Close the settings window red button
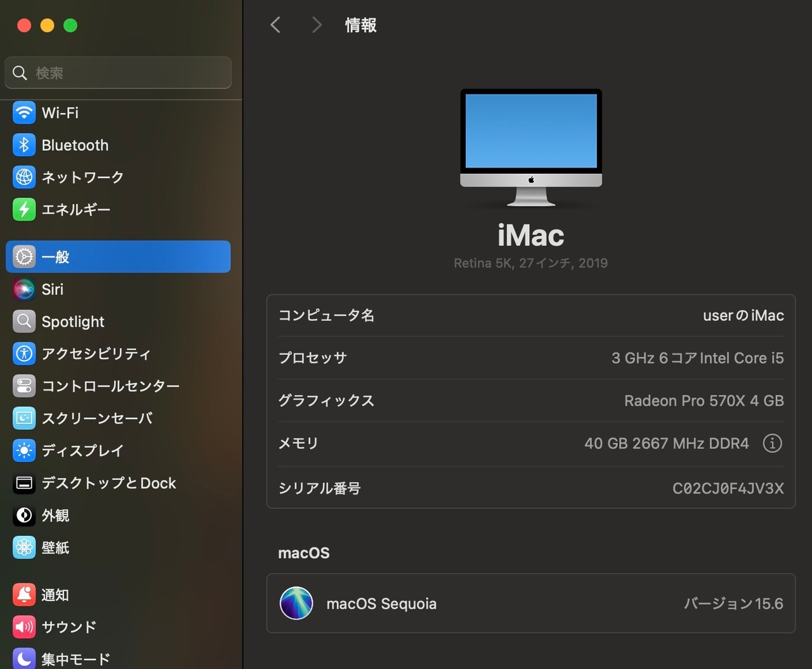The height and width of the screenshot is (669, 812). pos(24,25)
